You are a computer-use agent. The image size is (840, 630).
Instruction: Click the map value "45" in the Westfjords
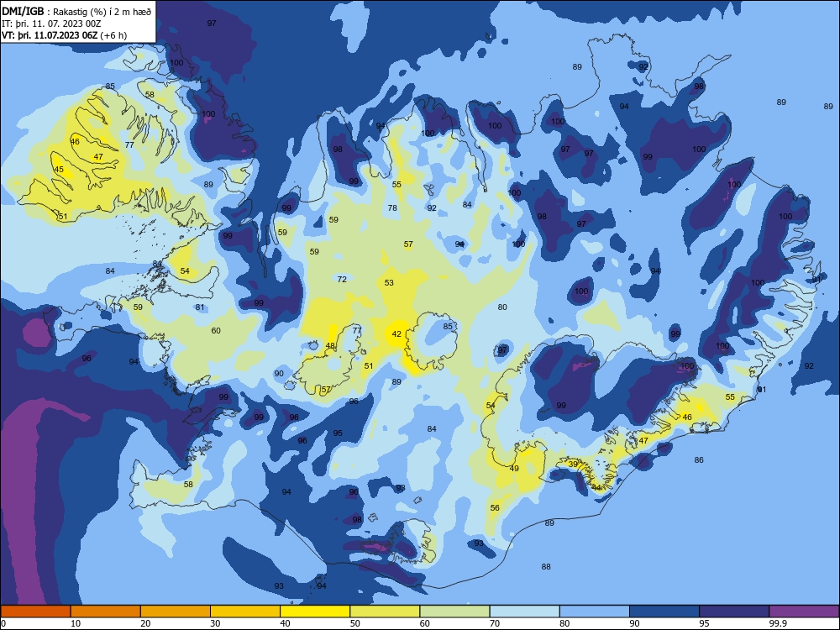(59, 170)
